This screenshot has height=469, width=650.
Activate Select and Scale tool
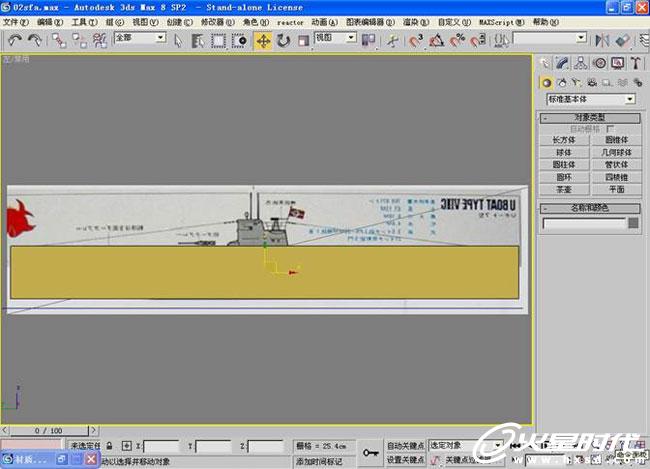coord(303,41)
